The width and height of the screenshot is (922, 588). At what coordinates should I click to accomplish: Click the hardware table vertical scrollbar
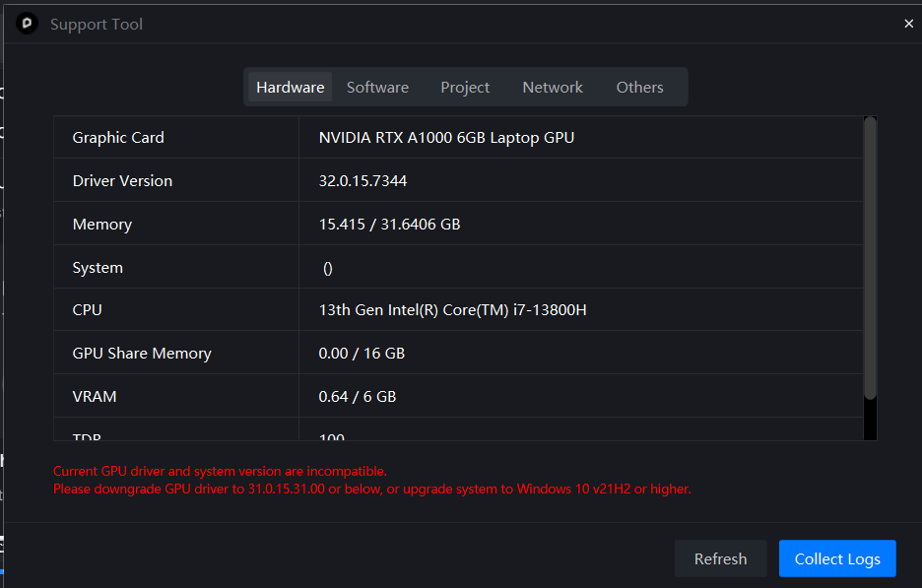pyautogui.click(x=870, y=258)
